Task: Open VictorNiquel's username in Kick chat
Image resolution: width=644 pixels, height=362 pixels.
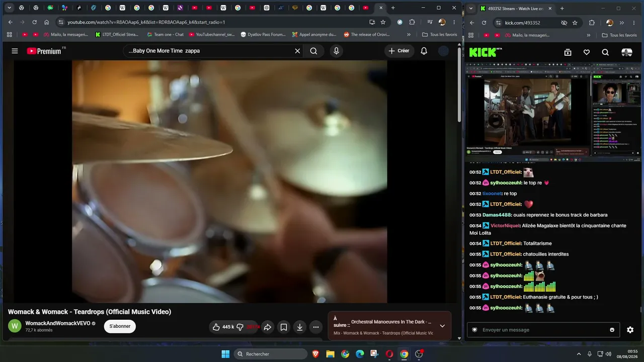Action: pos(505,226)
